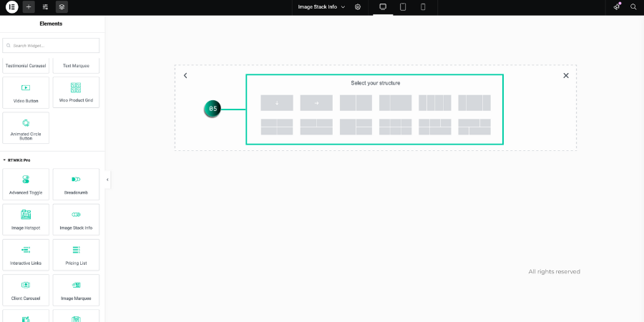This screenshot has height=322, width=644.
Task: Choose the narrow-left wide-right two column structure
Action: (x=395, y=103)
